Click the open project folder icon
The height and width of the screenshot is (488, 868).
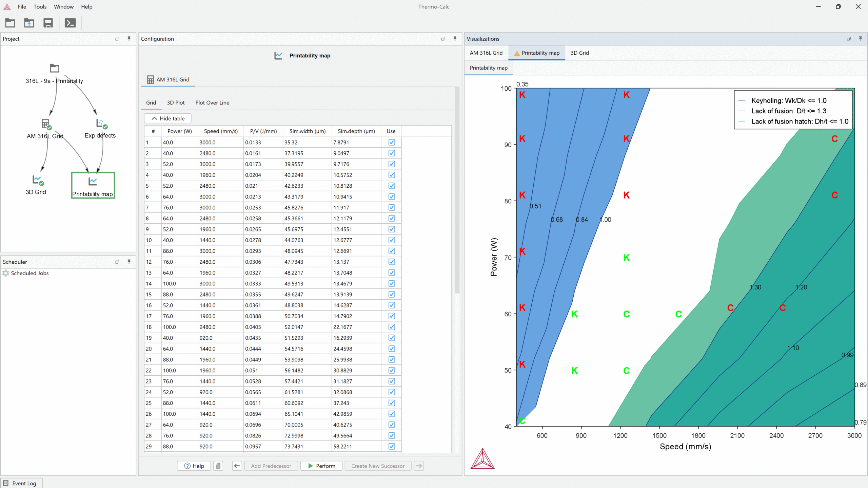tap(10, 23)
